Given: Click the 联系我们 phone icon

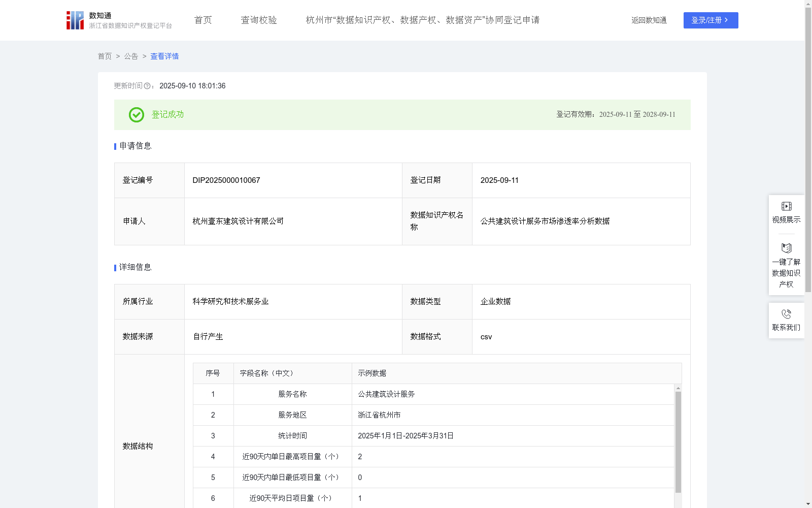Looking at the screenshot, I should pos(786,314).
